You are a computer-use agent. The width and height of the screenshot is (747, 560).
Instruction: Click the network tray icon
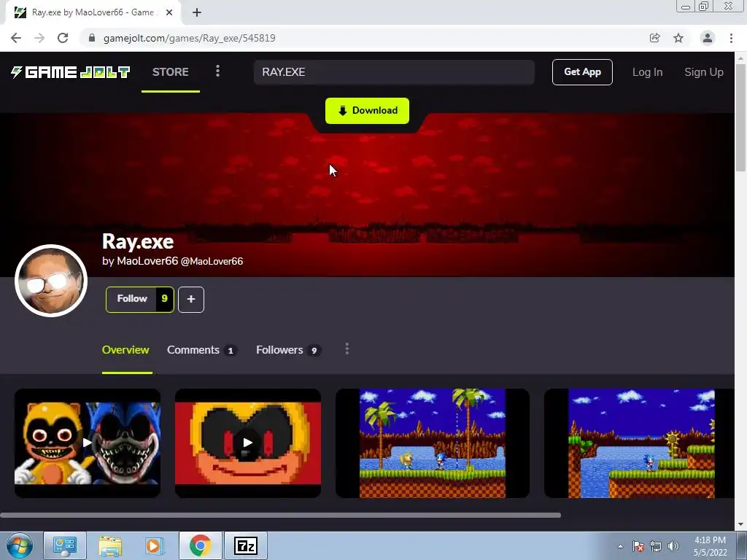coord(656,546)
